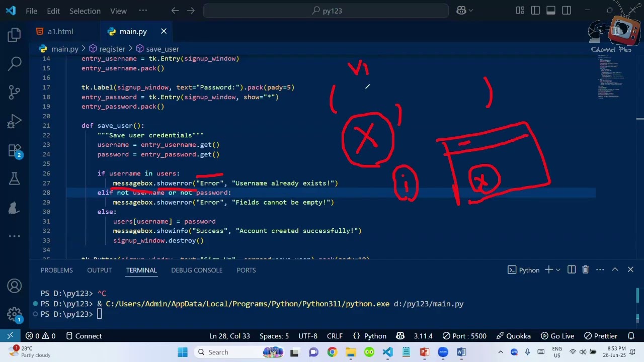Image resolution: width=644 pixels, height=362 pixels.
Task: Open the Selection menu
Action: (85, 11)
